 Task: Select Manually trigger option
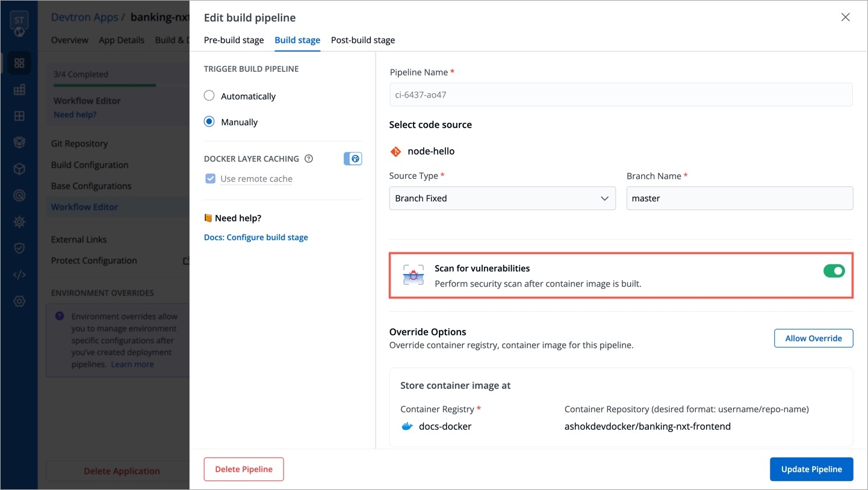[209, 122]
